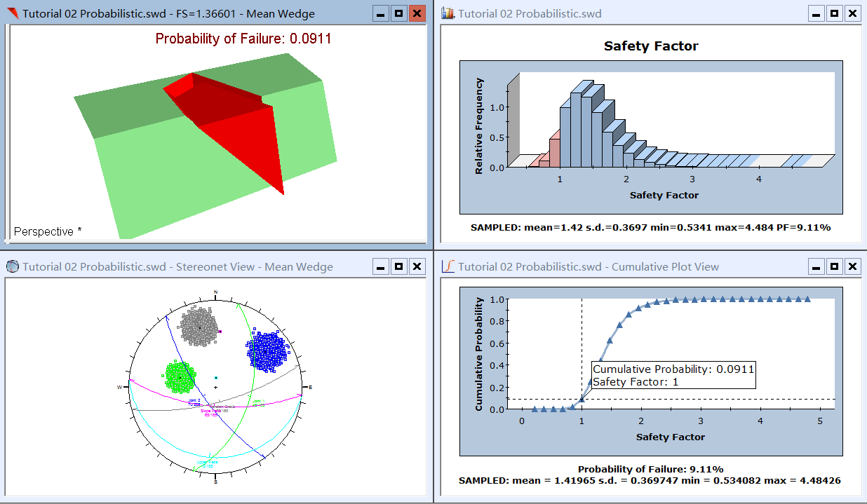Maximize the Safety Factor histogram window
The height and width of the screenshot is (504, 867).
(x=834, y=13)
